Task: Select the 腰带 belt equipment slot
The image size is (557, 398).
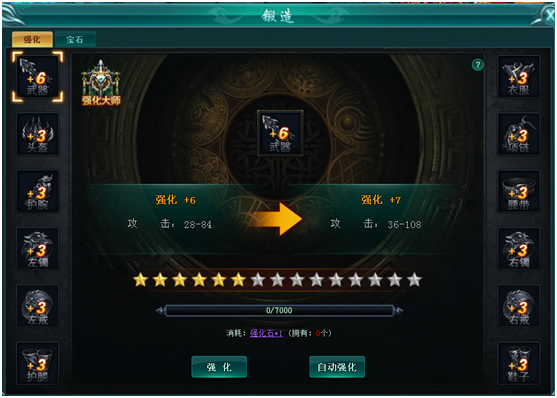Action: [x=519, y=191]
